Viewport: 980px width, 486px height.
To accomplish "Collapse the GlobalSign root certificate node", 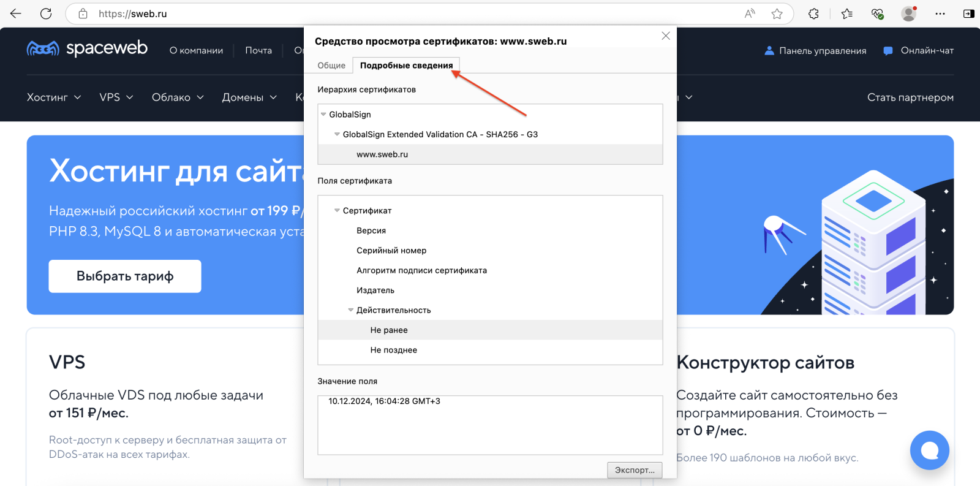I will 323,115.
